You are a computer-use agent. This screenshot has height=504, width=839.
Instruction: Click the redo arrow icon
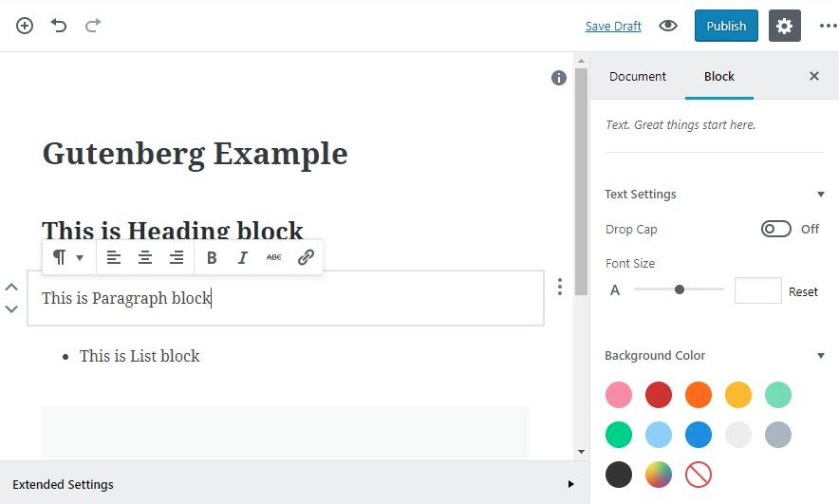click(x=93, y=25)
